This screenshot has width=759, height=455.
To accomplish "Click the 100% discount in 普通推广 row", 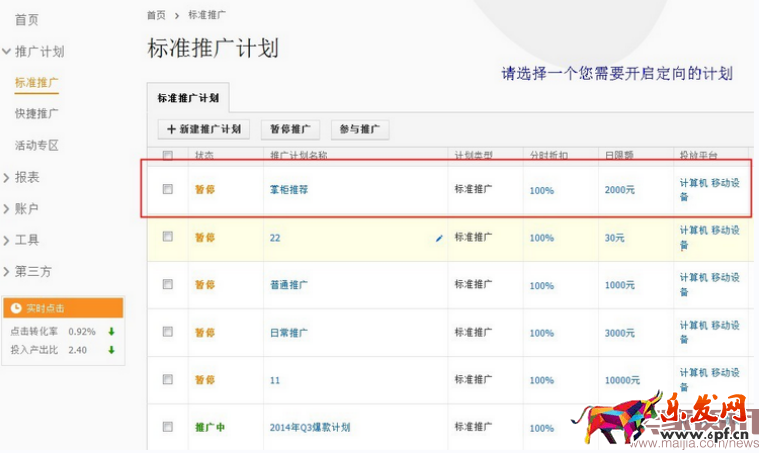I will pos(542,286).
